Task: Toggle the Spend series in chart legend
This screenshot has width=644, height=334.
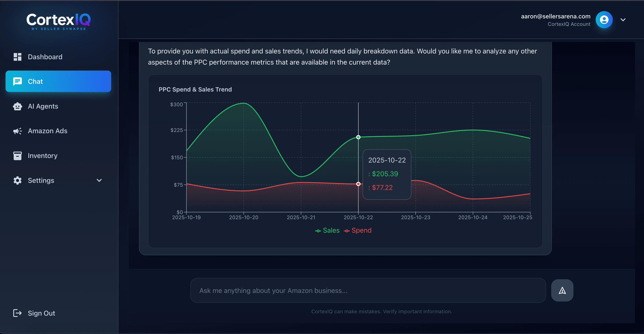Action: [x=358, y=231]
